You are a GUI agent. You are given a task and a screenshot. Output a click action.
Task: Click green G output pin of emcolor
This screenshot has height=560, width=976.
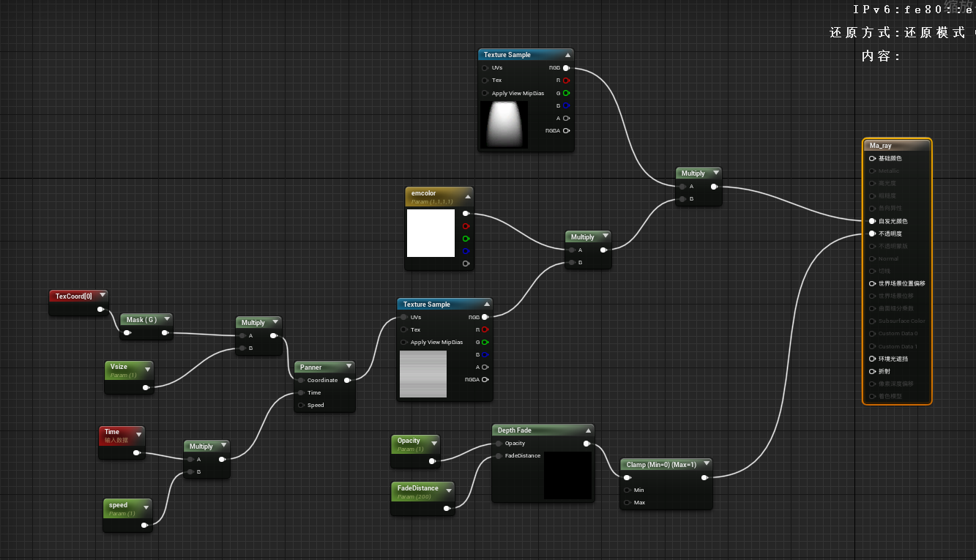[x=466, y=239]
